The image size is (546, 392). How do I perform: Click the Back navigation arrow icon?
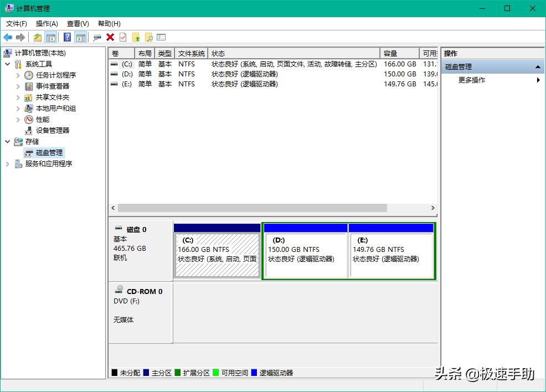point(8,37)
